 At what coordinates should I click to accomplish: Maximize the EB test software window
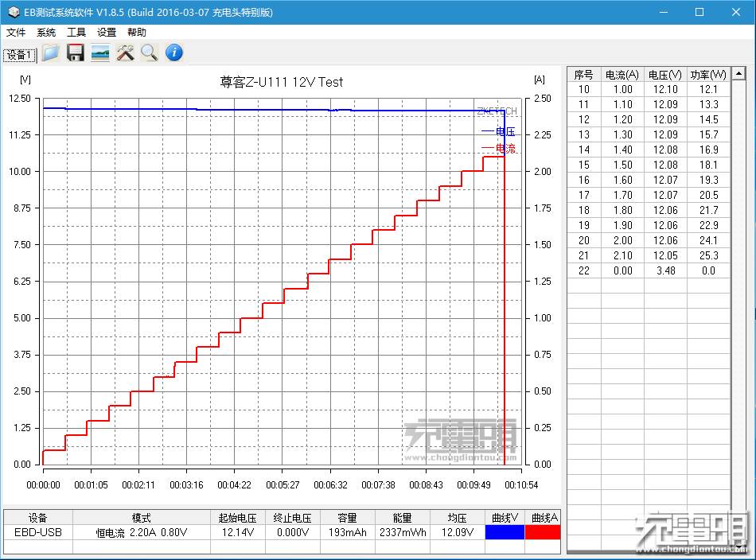point(699,12)
